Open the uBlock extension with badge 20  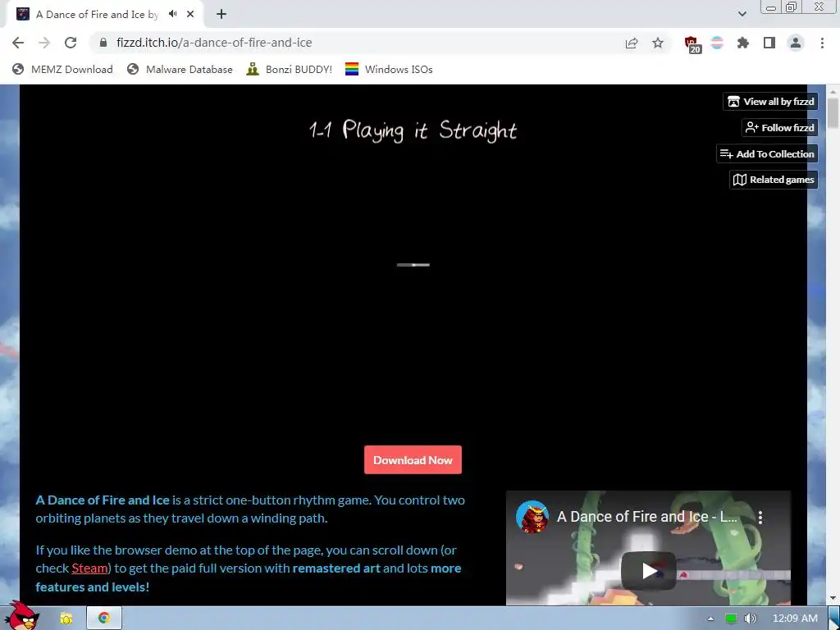point(692,44)
